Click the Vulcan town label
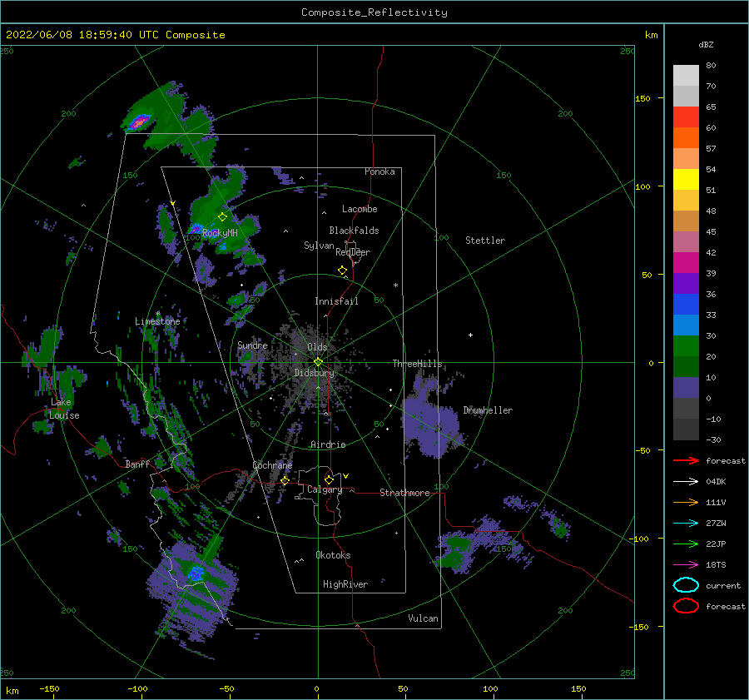This screenshot has height=700, width=749. (x=424, y=618)
